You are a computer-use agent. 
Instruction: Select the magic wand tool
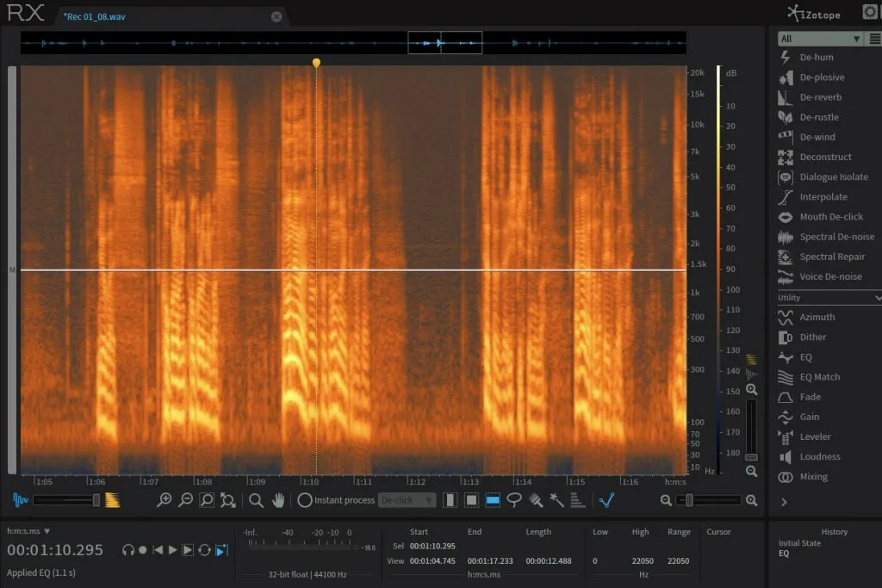tap(556, 499)
